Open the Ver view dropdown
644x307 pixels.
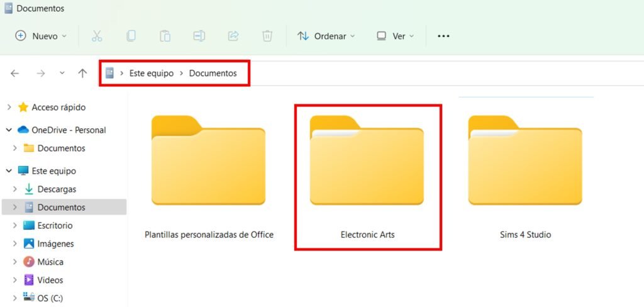point(395,36)
